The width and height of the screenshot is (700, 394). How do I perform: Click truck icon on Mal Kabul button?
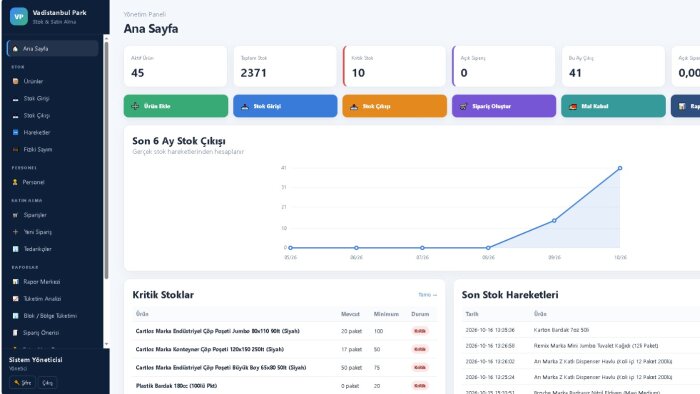click(573, 106)
